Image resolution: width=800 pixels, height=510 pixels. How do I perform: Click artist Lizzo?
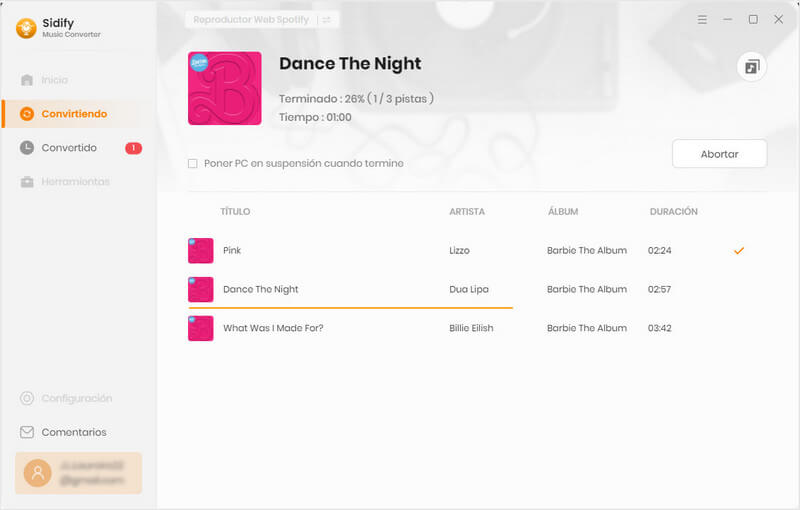pos(459,250)
